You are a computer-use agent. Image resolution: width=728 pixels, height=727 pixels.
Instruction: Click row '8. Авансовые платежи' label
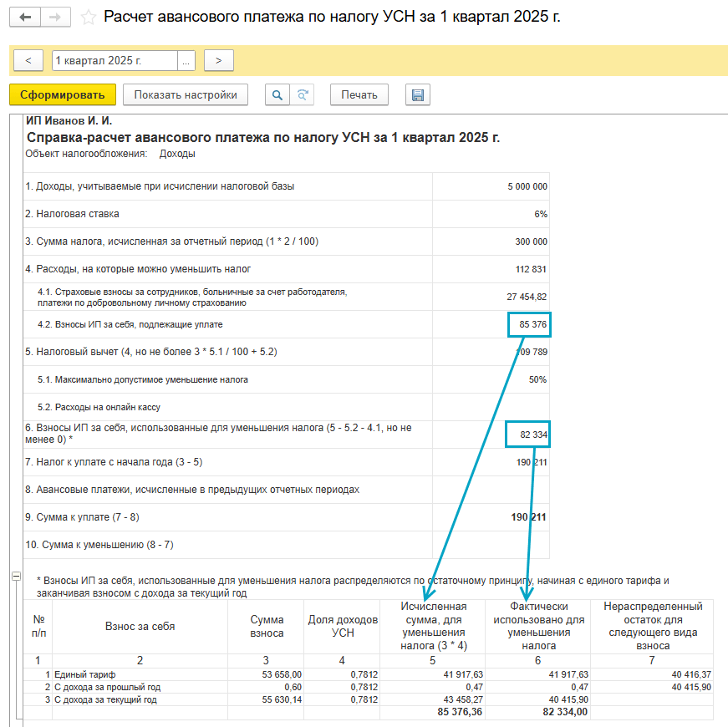192,490
